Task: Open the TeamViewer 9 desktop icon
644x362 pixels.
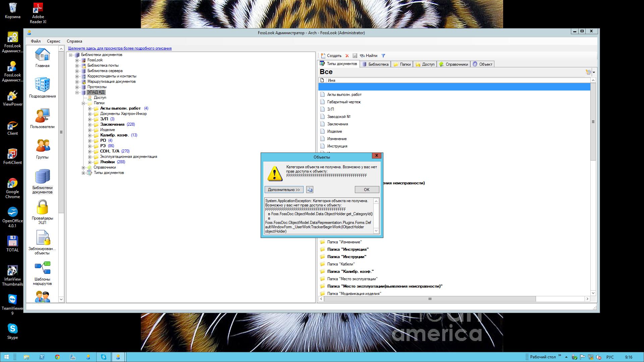Action: 13,305
